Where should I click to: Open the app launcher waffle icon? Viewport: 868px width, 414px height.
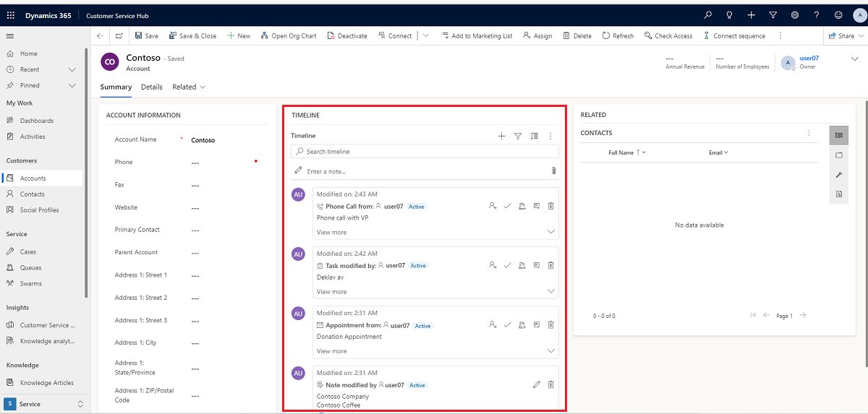click(11, 15)
